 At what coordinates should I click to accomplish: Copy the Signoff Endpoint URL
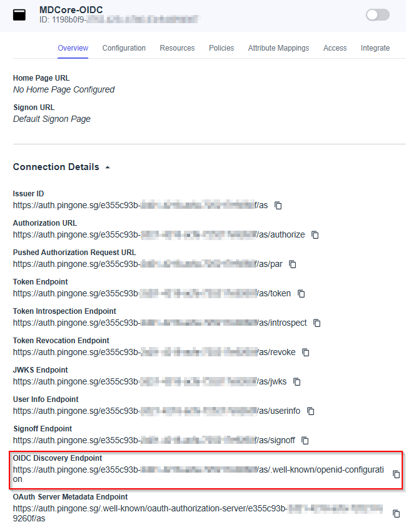[x=305, y=441]
